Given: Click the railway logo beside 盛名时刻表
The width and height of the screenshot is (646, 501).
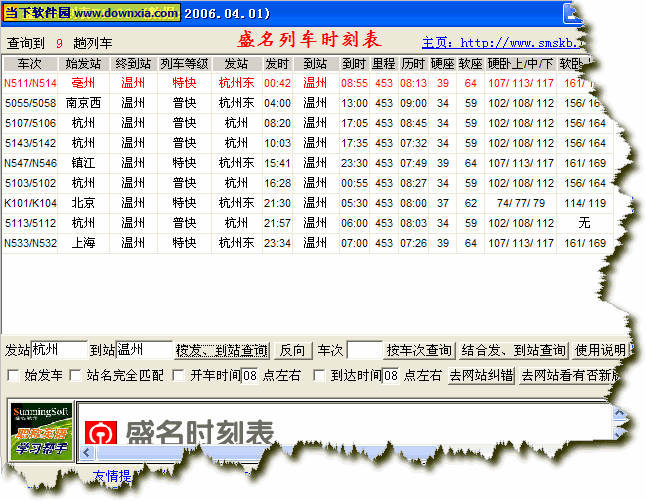Looking at the screenshot, I should 101,432.
